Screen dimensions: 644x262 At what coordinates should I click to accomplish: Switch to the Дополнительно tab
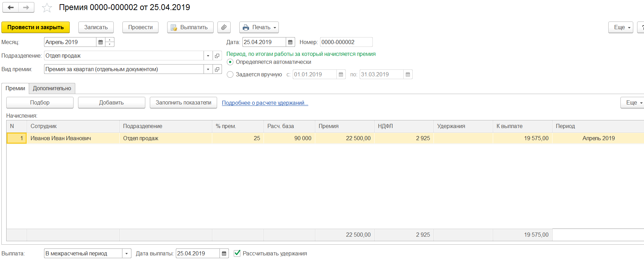(52, 88)
